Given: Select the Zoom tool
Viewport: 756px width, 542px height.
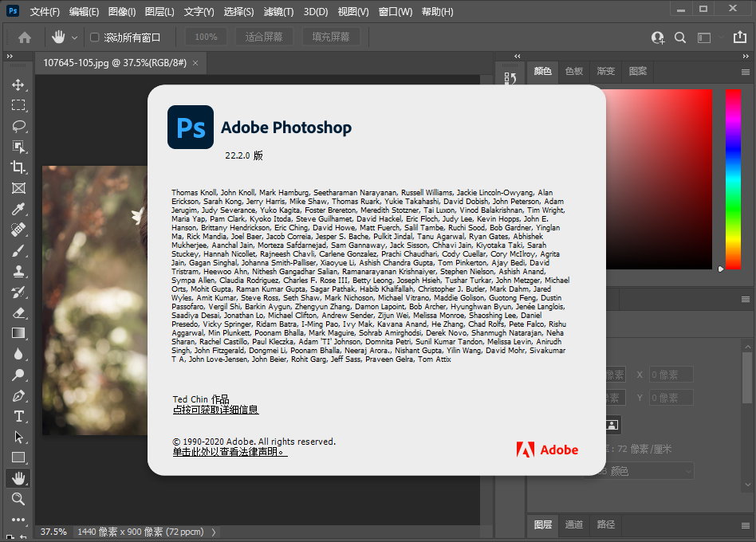Looking at the screenshot, I should (18, 499).
